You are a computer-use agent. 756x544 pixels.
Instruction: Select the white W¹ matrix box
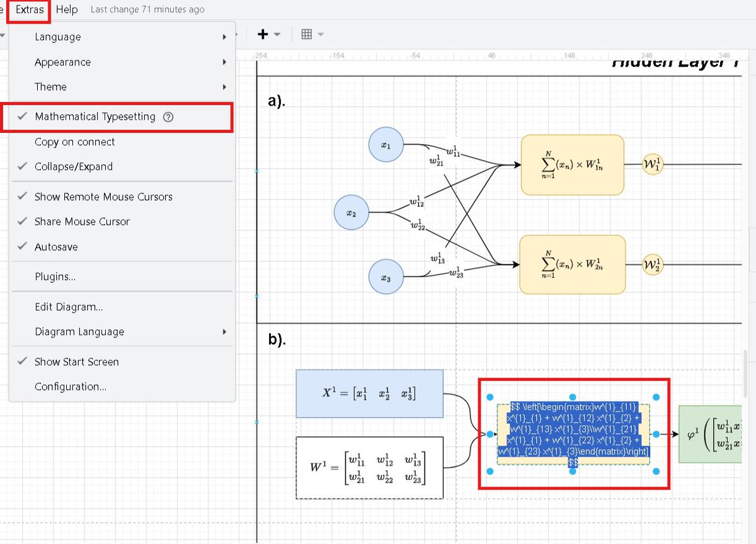click(370, 468)
